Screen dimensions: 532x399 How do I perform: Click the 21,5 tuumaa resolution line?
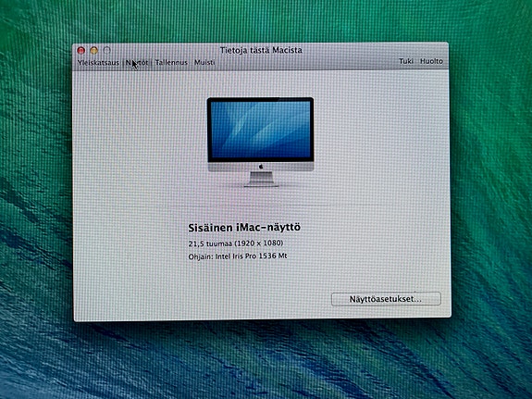click(235, 243)
